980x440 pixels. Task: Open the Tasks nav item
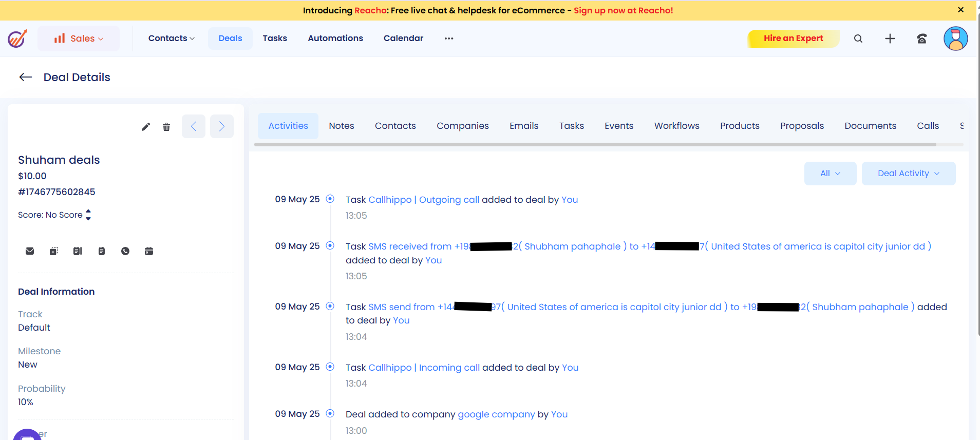coord(275,39)
